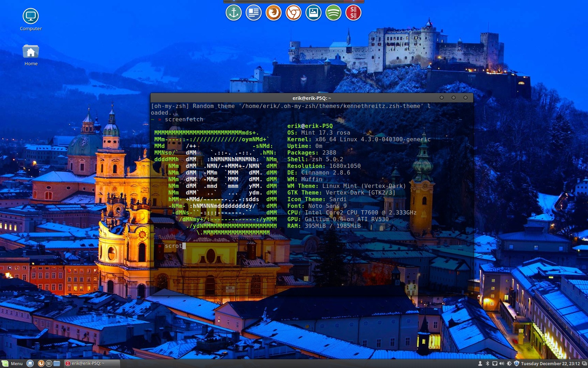
Task: Launch the newspaper-style text app from the dock
Action: pos(253,13)
